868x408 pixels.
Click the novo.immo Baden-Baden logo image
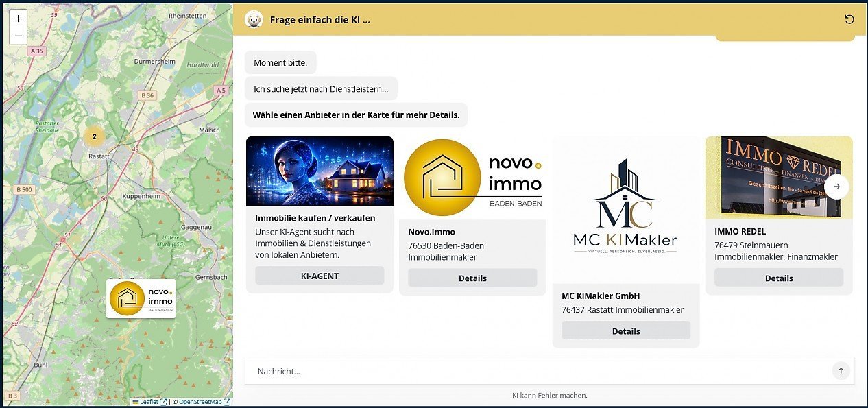coord(472,178)
